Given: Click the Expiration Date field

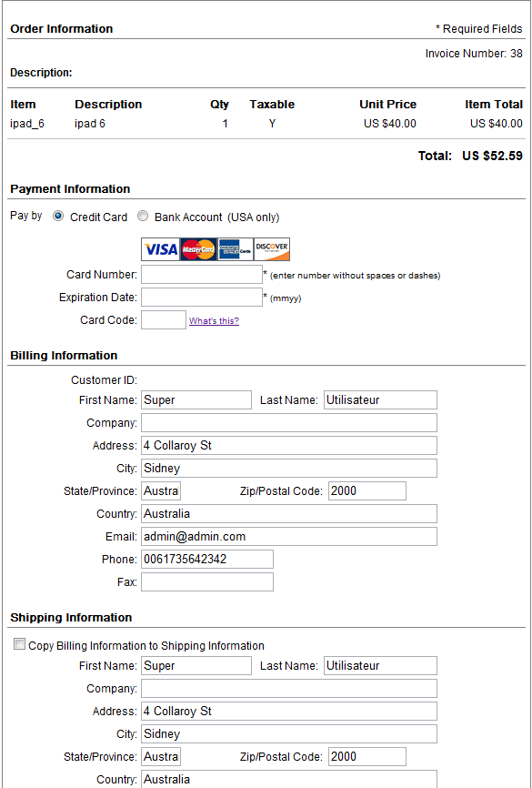Looking at the screenshot, I should tap(202, 297).
